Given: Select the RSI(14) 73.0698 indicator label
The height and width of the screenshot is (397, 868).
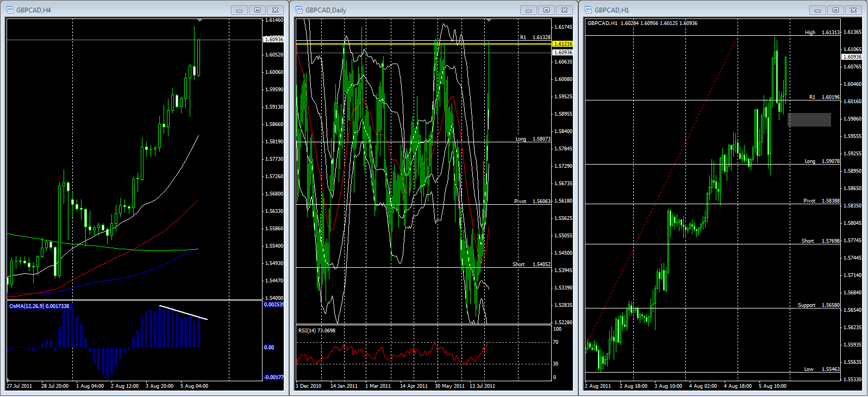Looking at the screenshot, I should (317, 330).
